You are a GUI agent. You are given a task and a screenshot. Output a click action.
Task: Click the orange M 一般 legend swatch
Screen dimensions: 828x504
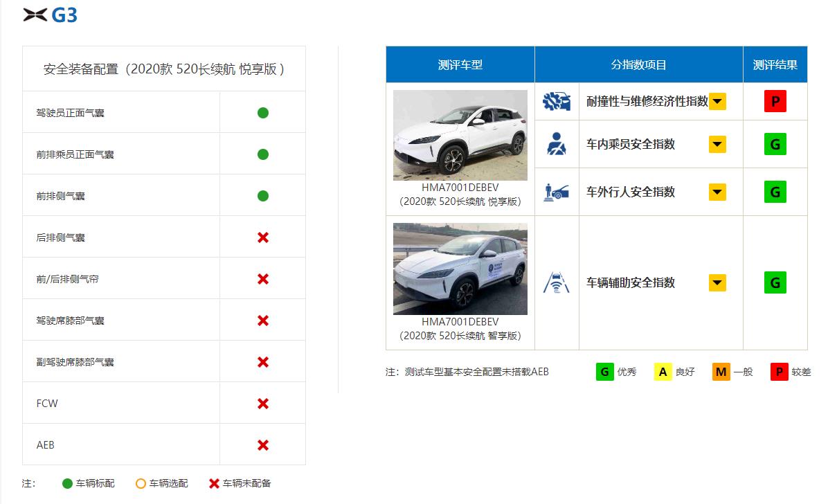[x=721, y=372]
